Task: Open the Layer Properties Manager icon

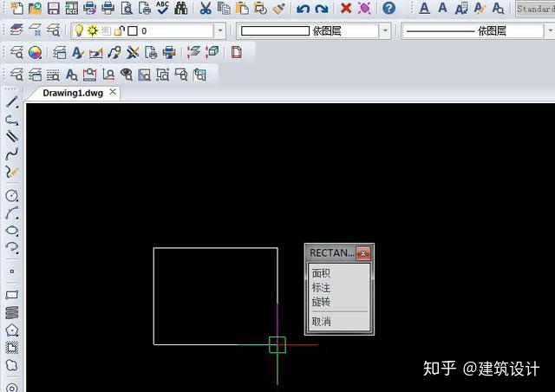Action: 16,30
